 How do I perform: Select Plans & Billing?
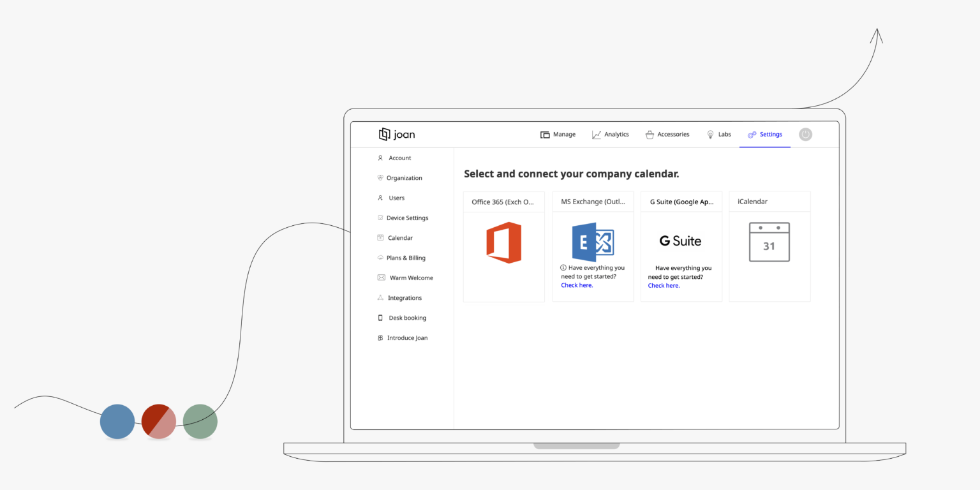click(406, 258)
